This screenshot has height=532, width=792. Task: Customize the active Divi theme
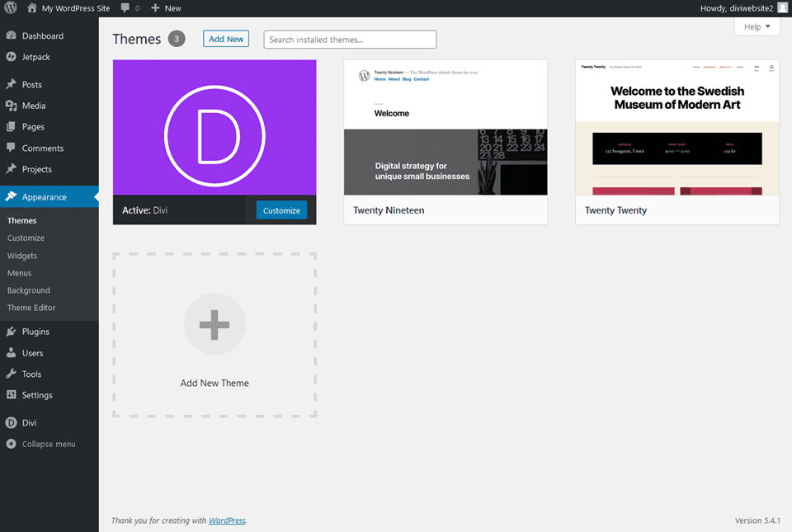pos(281,210)
